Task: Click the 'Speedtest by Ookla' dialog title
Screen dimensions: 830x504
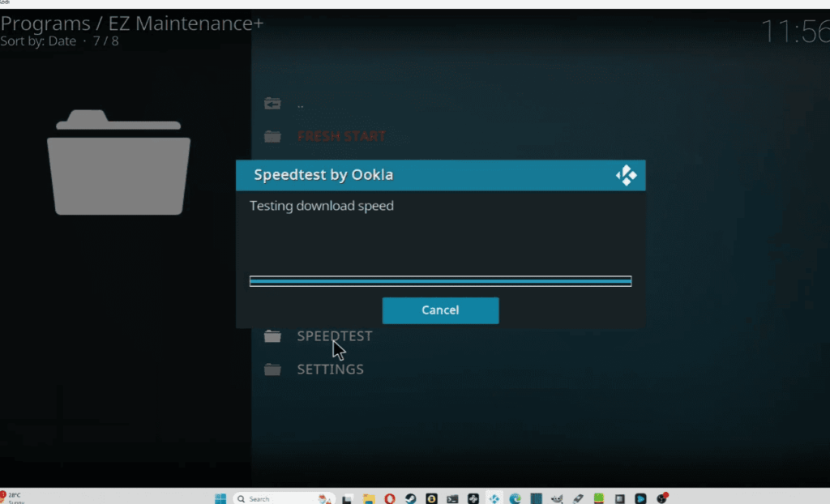Action: click(x=323, y=175)
